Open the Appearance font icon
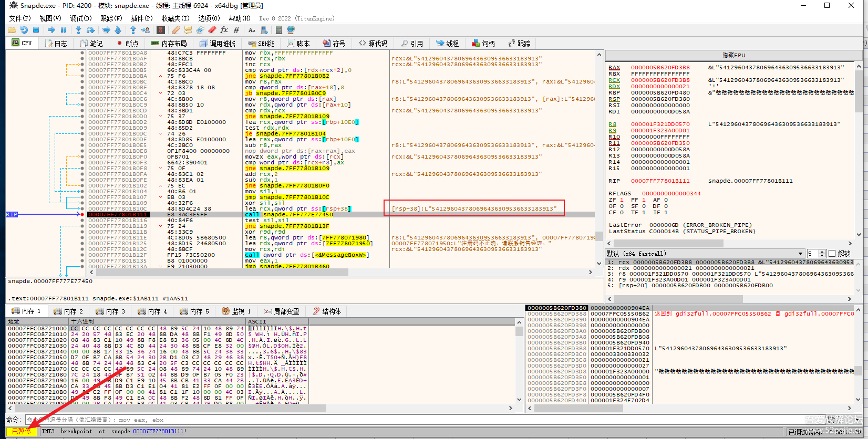The height and width of the screenshot is (439, 868). tap(252, 30)
